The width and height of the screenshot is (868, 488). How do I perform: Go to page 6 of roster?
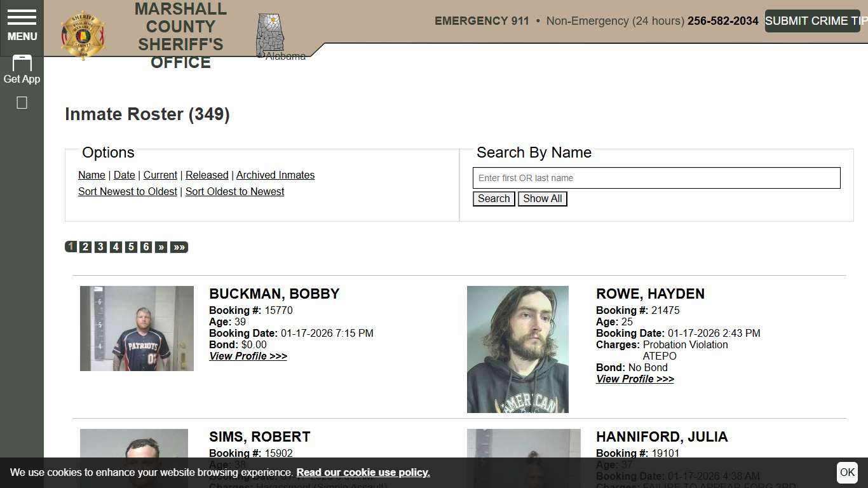click(x=146, y=247)
